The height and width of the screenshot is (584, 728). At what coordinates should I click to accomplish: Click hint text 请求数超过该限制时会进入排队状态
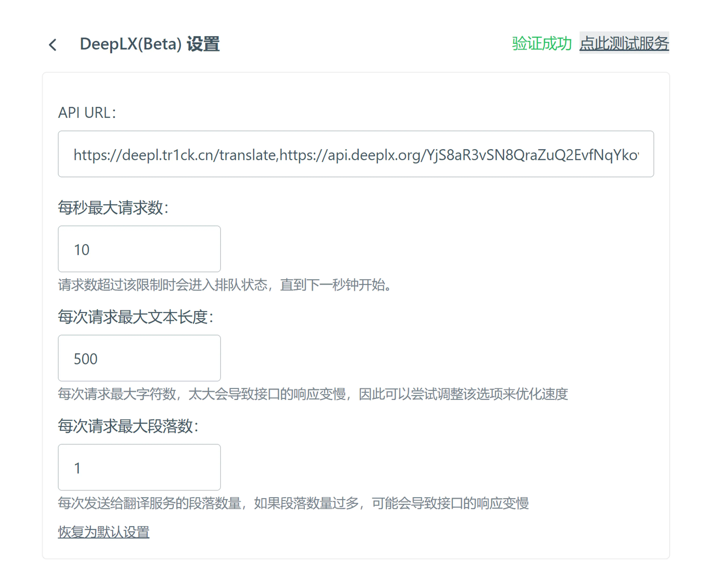(x=162, y=285)
